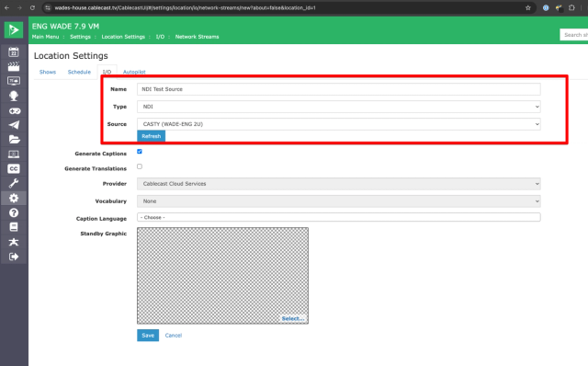Viewport: 588px width, 366px height.
Task: Switch to the I/O tab
Action: point(107,72)
